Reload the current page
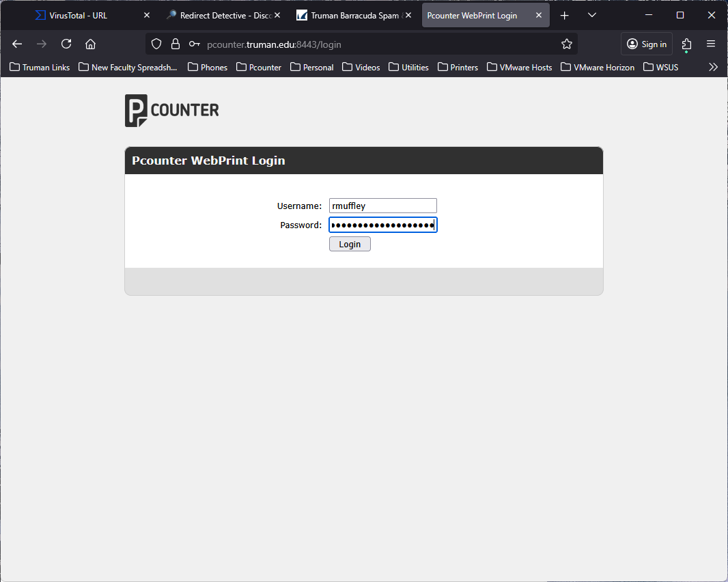Image resolution: width=728 pixels, height=582 pixels. 66,44
